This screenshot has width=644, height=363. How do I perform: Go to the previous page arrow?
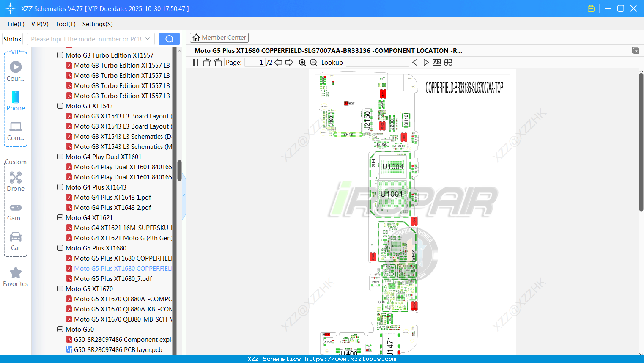click(x=278, y=63)
